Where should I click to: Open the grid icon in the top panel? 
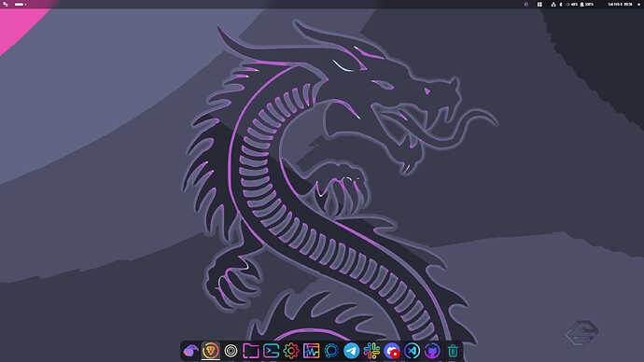[x=539, y=4]
